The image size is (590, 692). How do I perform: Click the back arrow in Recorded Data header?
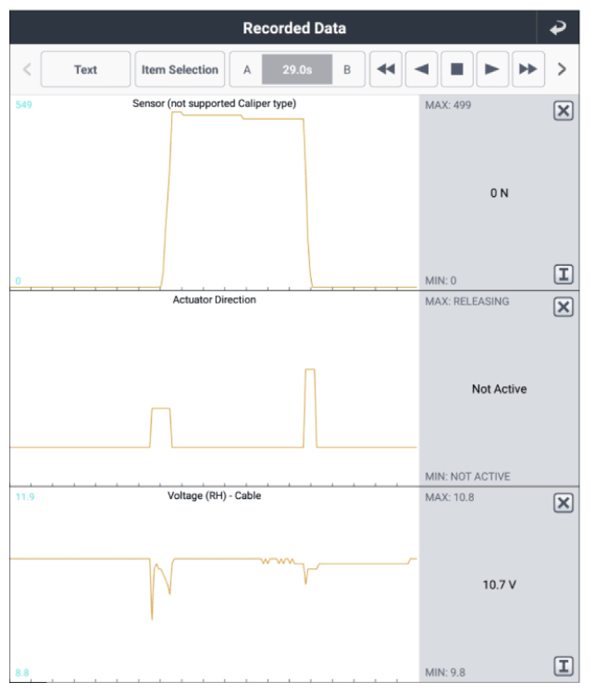[x=558, y=28]
